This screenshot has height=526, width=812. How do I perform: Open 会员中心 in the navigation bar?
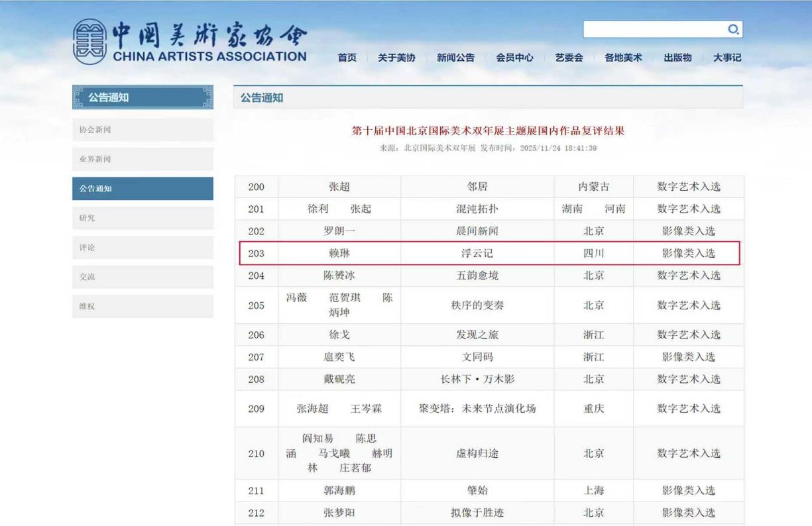pyautogui.click(x=515, y=58)
